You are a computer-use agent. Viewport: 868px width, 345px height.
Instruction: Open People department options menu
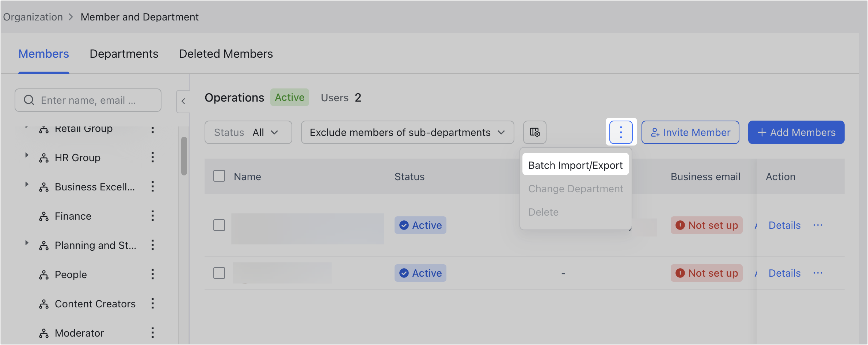tap(153, 274)
